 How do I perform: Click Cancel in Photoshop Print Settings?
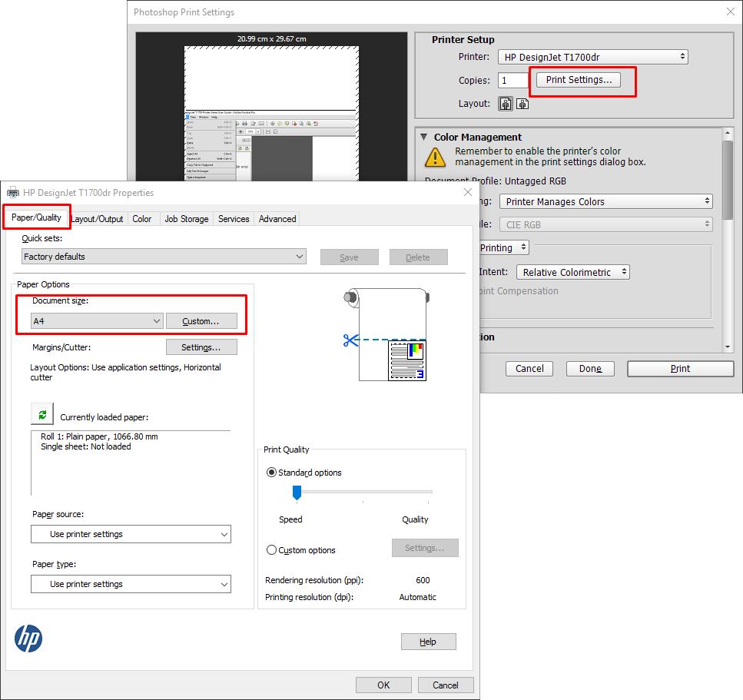(529, 368)
